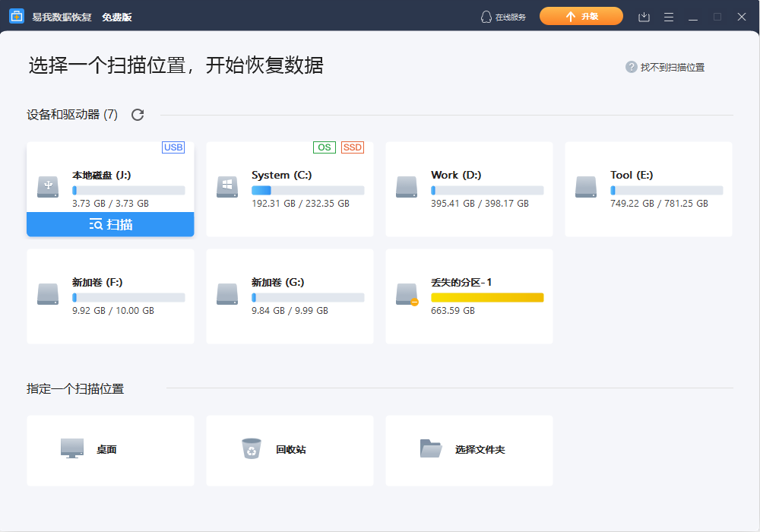Click the EaseUS app logo icon

pyautogui.click(x=17, y=15)
